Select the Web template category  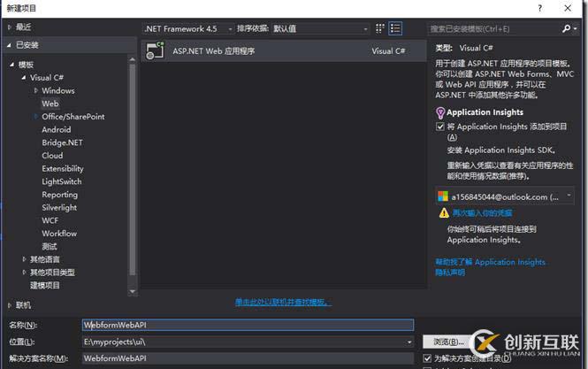click(x=50, y=104)
